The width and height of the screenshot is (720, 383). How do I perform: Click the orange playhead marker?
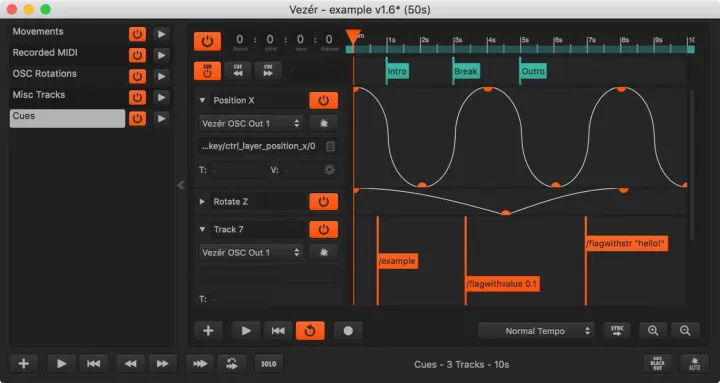point(353,37)
